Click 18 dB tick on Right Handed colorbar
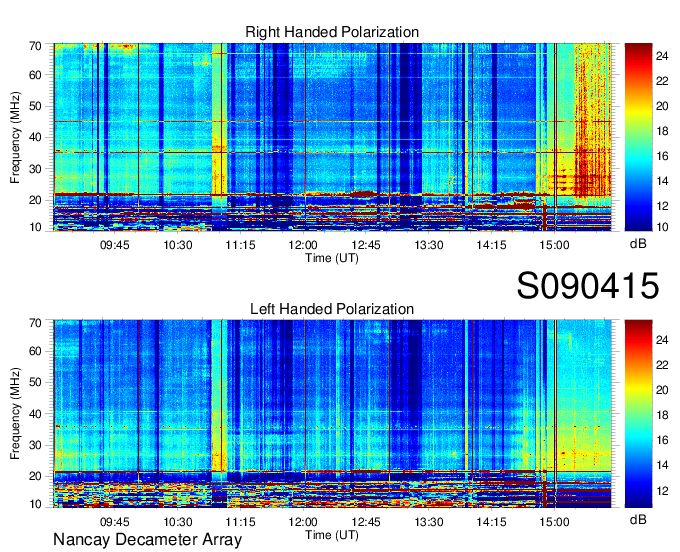680x552 pixels. click(662, 131)
